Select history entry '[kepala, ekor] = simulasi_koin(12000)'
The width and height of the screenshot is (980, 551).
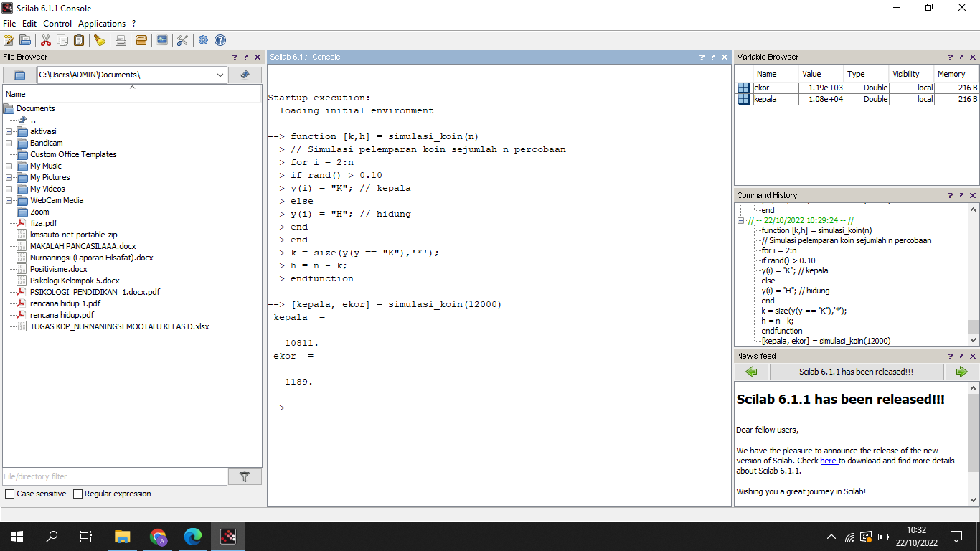(x=826, y=341)
